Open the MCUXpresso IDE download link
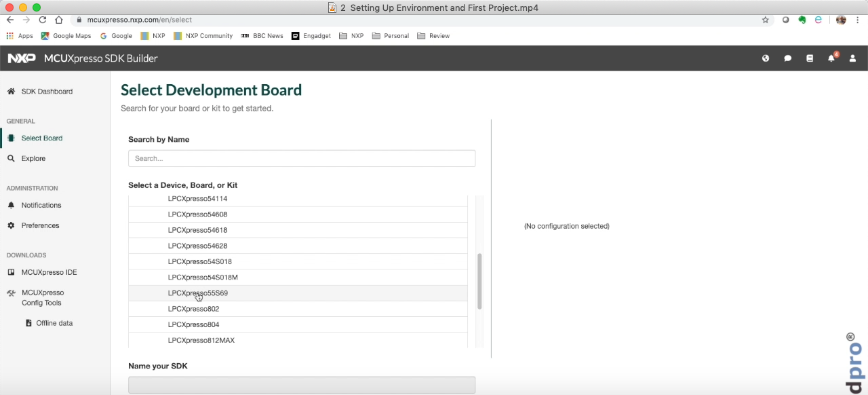The width and height of the screenshot is (868, 395). click(49, 273)
